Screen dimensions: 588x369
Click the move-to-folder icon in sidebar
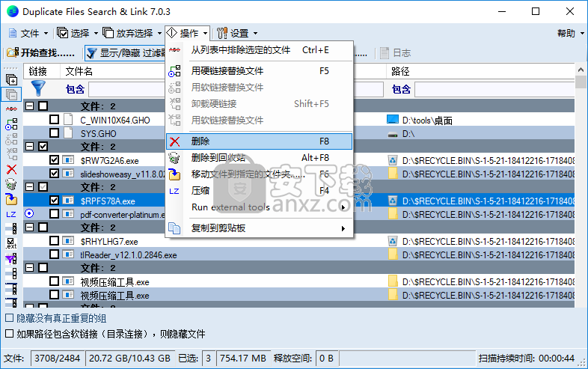coord(11,199)
